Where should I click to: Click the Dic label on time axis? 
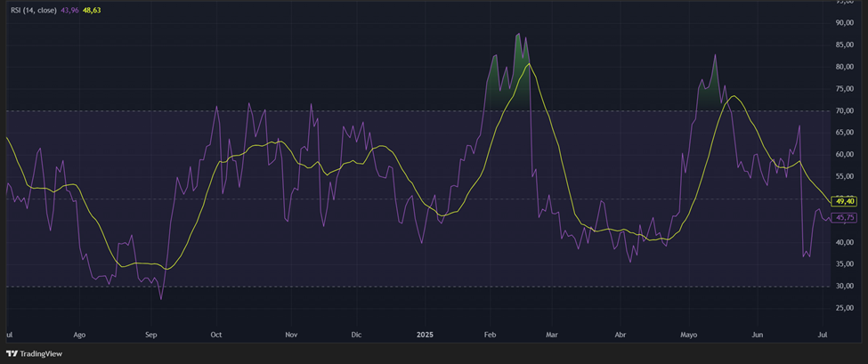coord(355,336)
